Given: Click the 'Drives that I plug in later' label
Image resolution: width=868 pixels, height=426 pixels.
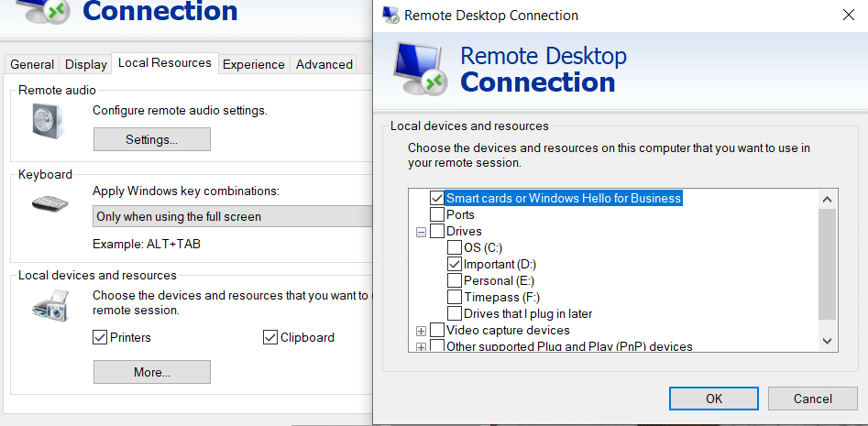Looking at the screenshot, I should point(528,313).
